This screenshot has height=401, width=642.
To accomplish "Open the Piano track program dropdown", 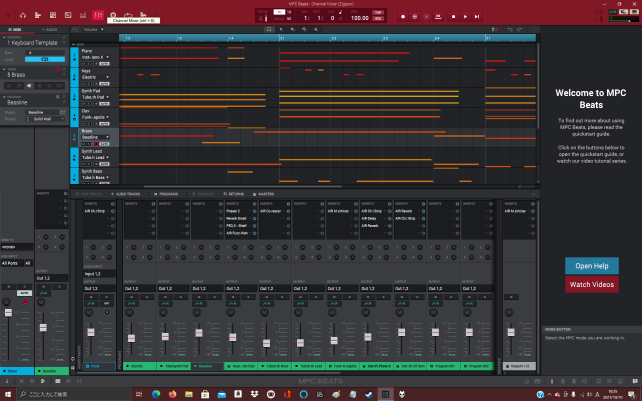I will (x=96, y=58).
